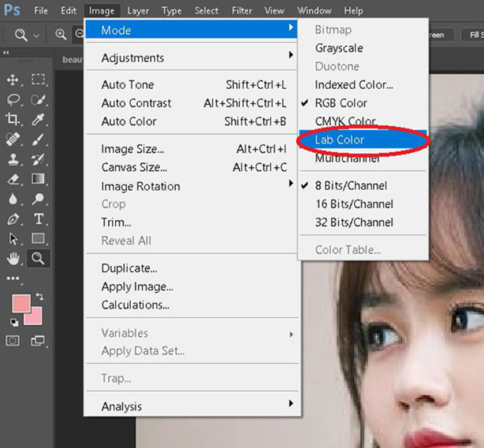Swap foreground and background colors
The height and width of the screenshot is (448, 484).
[40, 296]
